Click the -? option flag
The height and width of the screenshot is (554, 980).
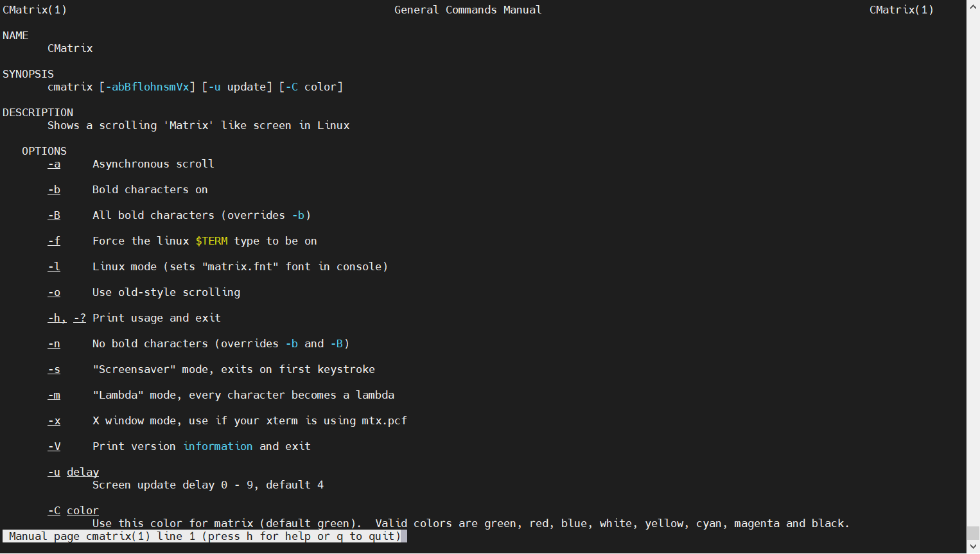[x=80, y=318]
